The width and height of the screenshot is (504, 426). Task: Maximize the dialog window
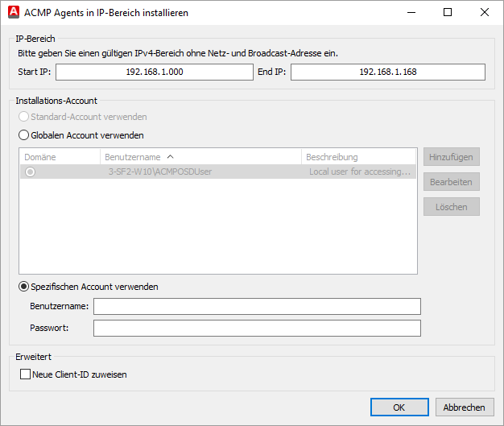tap(448, 12)
